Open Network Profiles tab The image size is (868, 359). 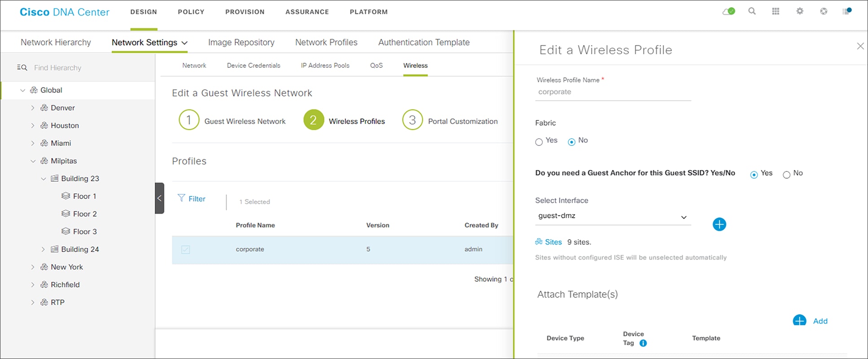(x=326, y=42)
